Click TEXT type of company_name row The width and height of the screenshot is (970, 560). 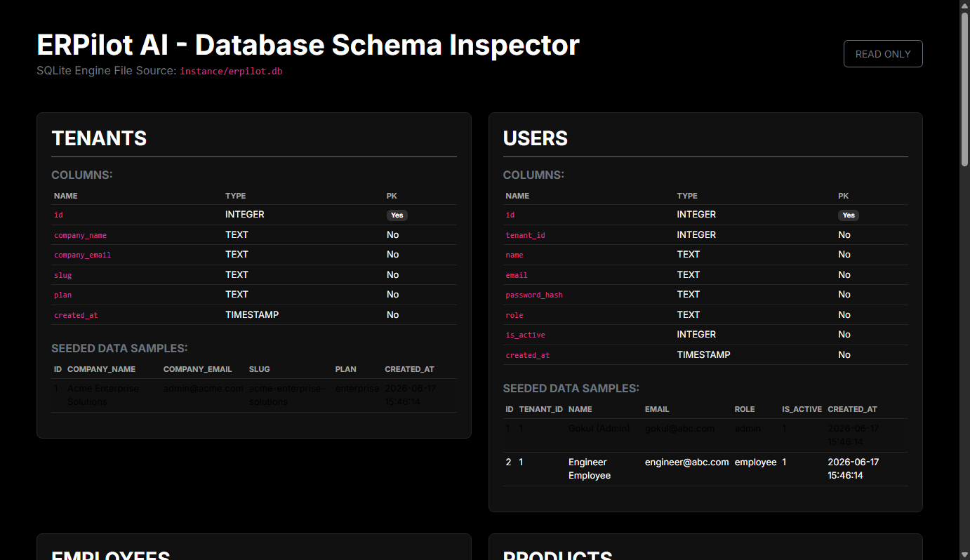coord(237,234)
